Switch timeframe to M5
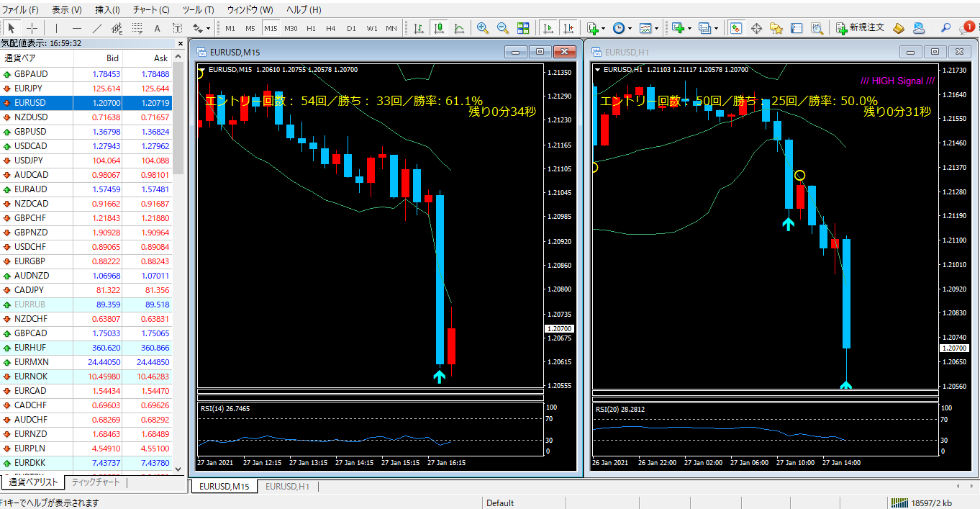 tap(250, 28)
